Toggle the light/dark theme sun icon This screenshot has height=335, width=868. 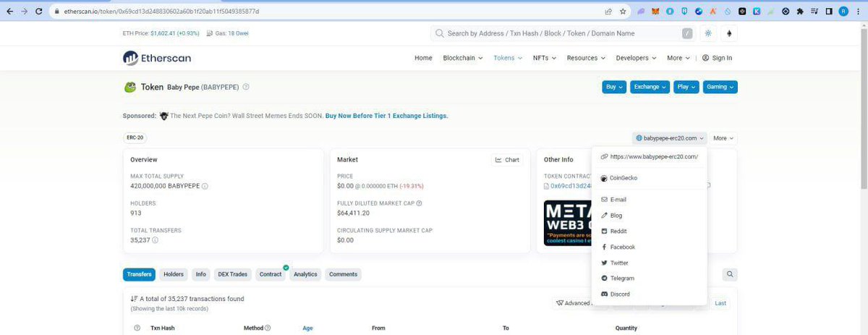707,33
